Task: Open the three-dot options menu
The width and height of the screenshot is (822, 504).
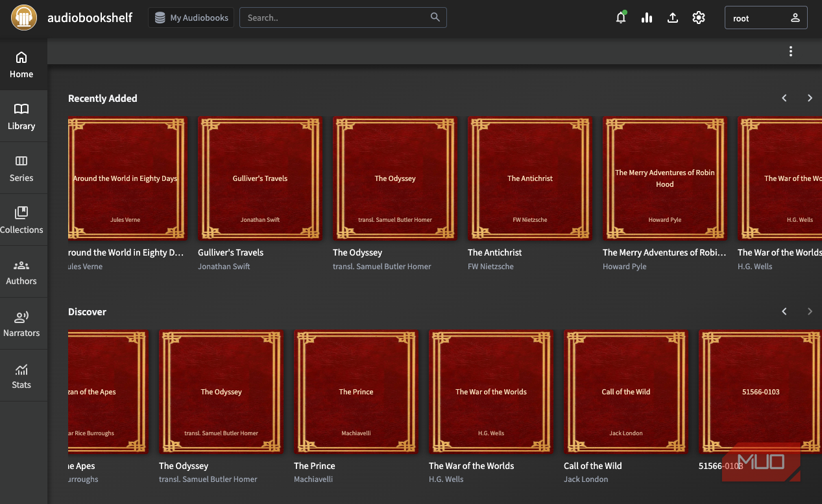Action: (x=790, y=51)
